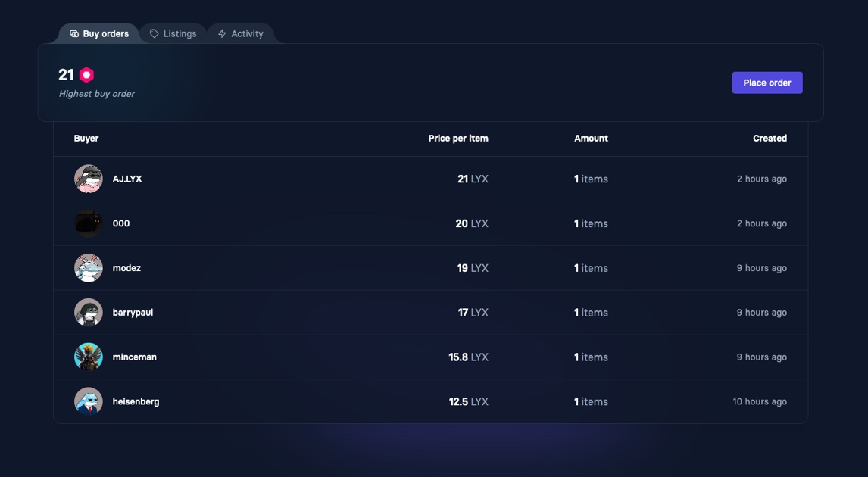Click the tag icon on Listings tab
Image resolution: width=868 pixels, height=477 pixels.
click(155, 34)
